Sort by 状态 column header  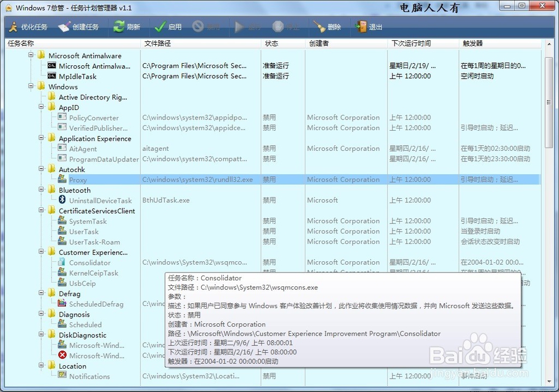(283, 44)
